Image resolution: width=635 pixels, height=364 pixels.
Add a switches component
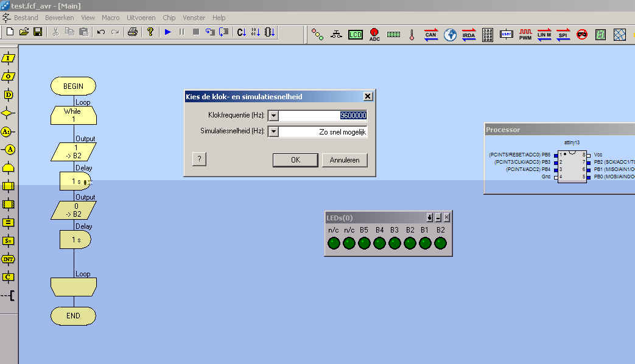[336, 35]
